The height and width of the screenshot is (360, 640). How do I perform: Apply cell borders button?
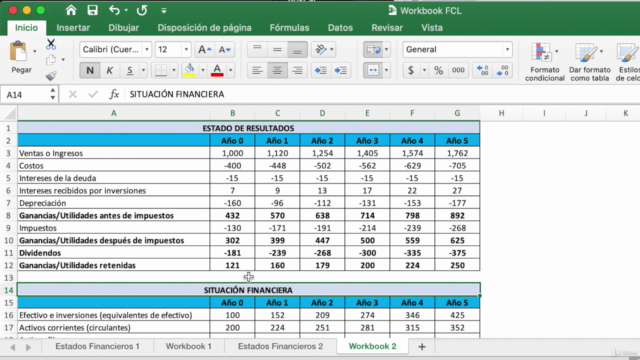coord(161,70)
